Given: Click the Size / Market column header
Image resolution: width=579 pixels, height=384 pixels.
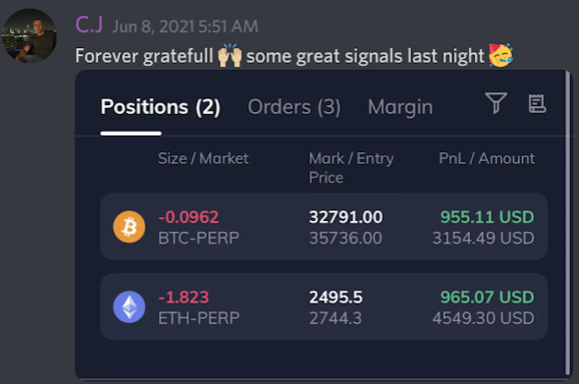Looking at the screenshot, I should (x=203, y=158).
